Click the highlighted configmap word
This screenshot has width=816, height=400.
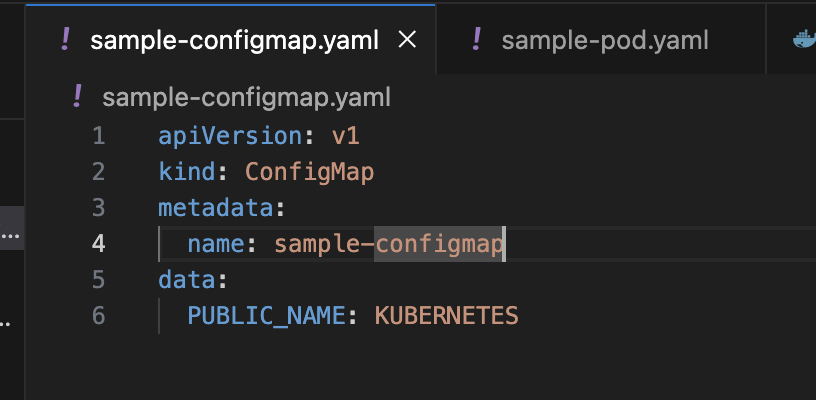coord(439,243)
